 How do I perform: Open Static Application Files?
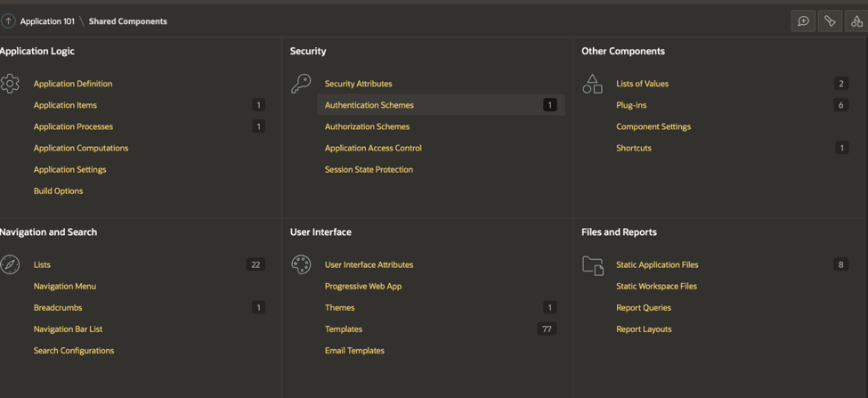click(657, 264)
